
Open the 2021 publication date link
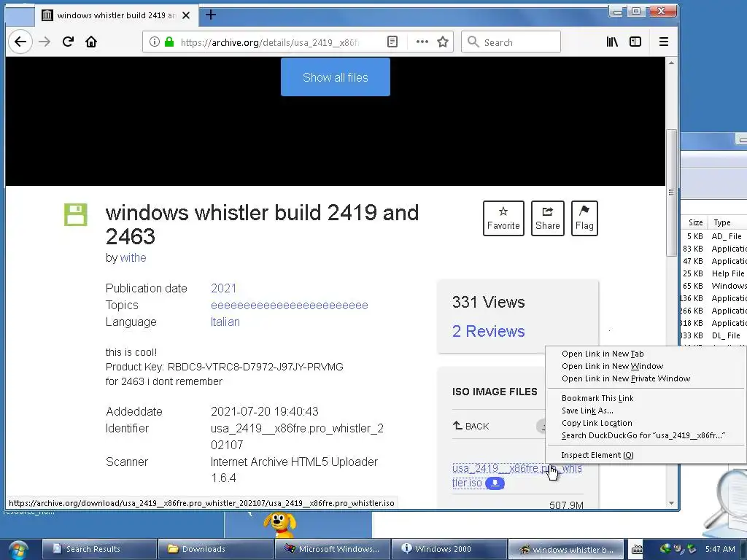pyautogui.click(x=223, y=288)
